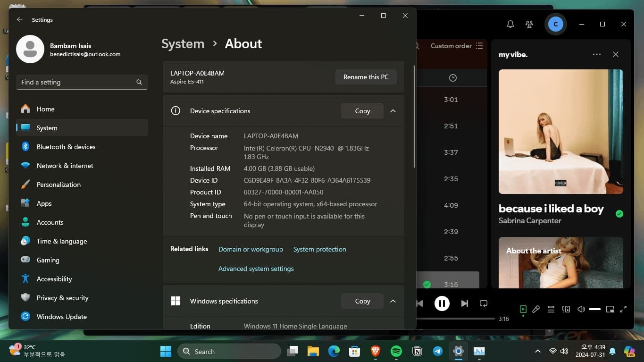
Task: Enter Spotify full screen mode
Action: pyautogui.click(x=623, y=310)
